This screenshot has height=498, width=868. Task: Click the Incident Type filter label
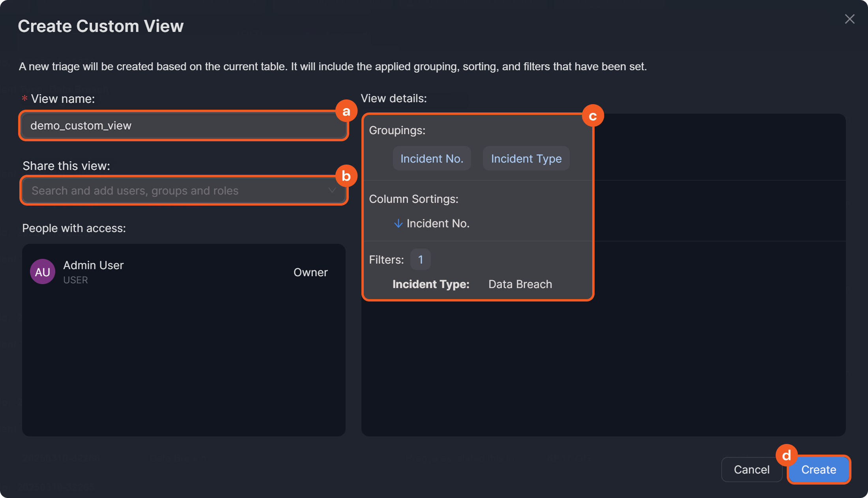tap(431, 284)
